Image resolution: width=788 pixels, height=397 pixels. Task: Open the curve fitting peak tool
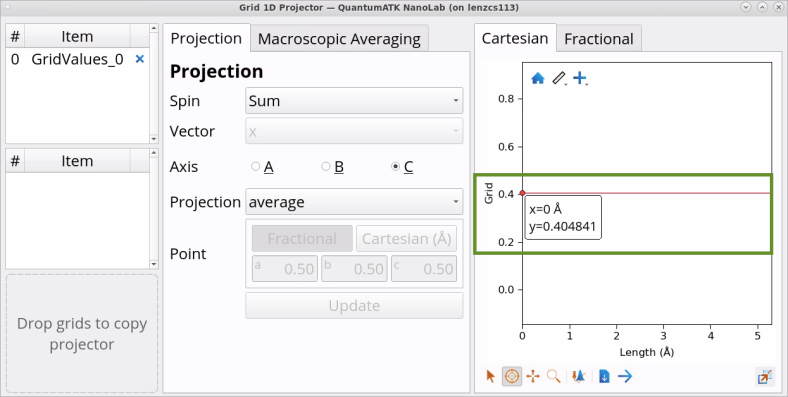point(579,376)
